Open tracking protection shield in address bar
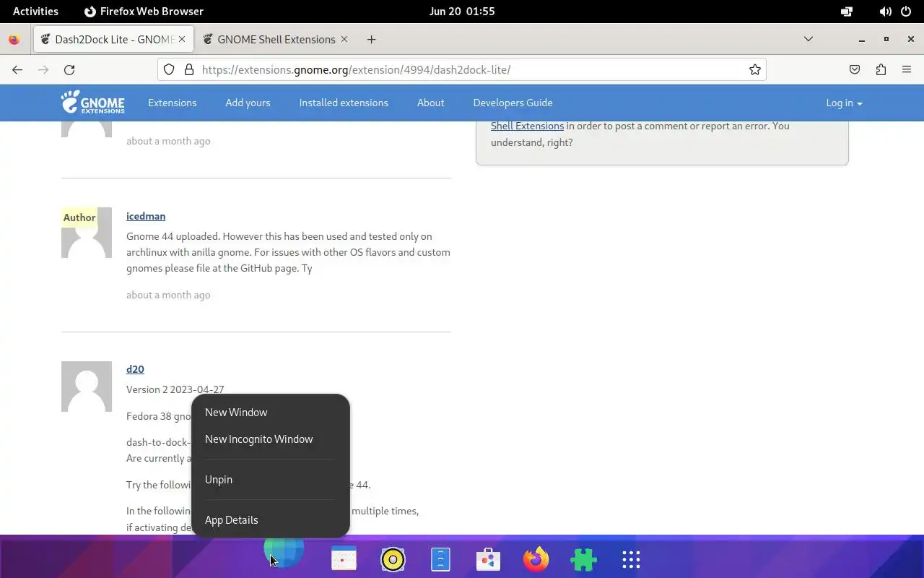Viewport: 924px width, 578px height. (x=169, y=69)
